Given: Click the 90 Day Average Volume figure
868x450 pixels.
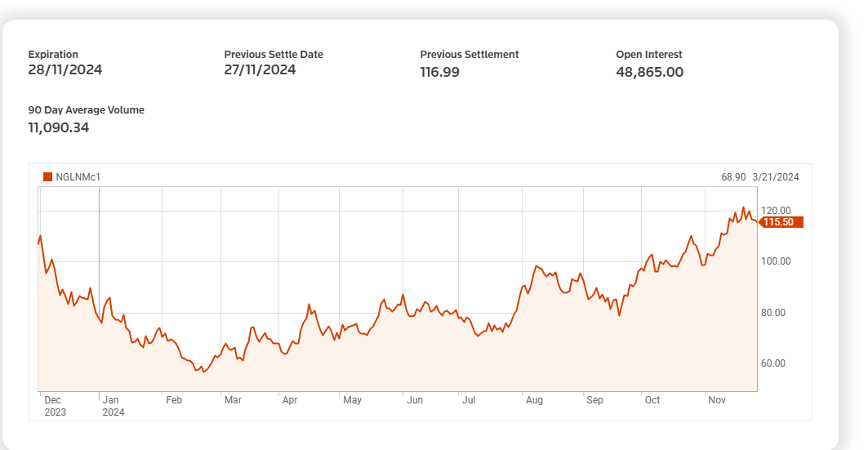Looking at the screenshot, I should (x=59, y=127).
